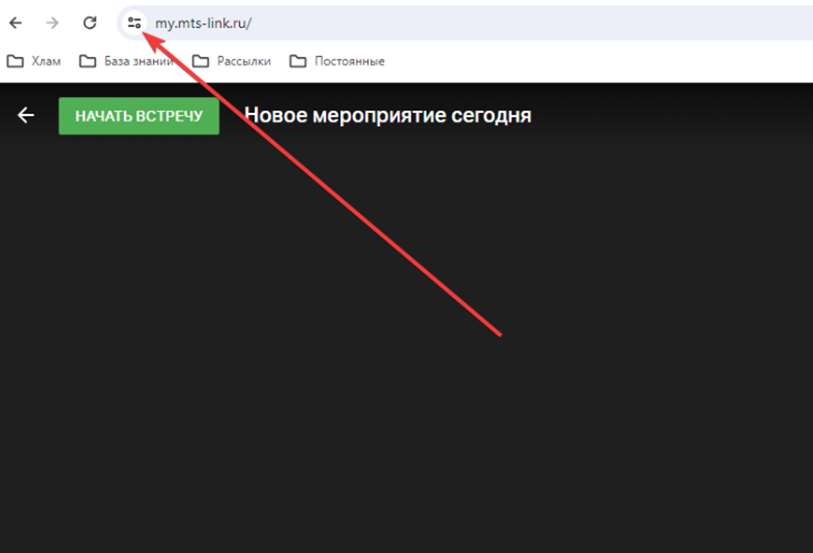Click the folder icon of Хлам bookmark

point(15,61)
